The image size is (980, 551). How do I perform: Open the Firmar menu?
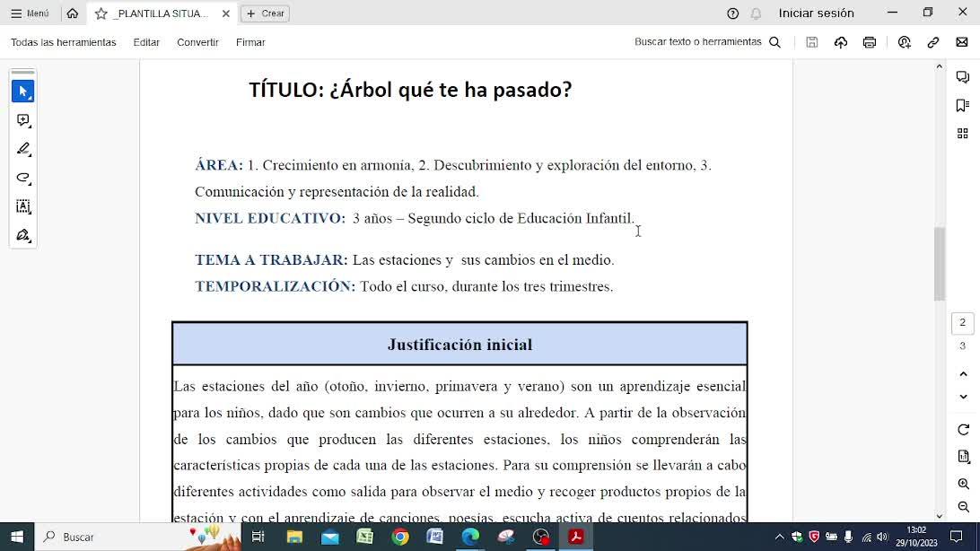(250, 42)
